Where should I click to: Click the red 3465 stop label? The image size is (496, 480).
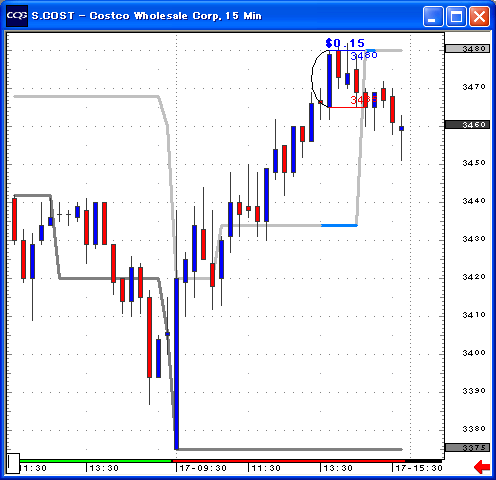364,99
